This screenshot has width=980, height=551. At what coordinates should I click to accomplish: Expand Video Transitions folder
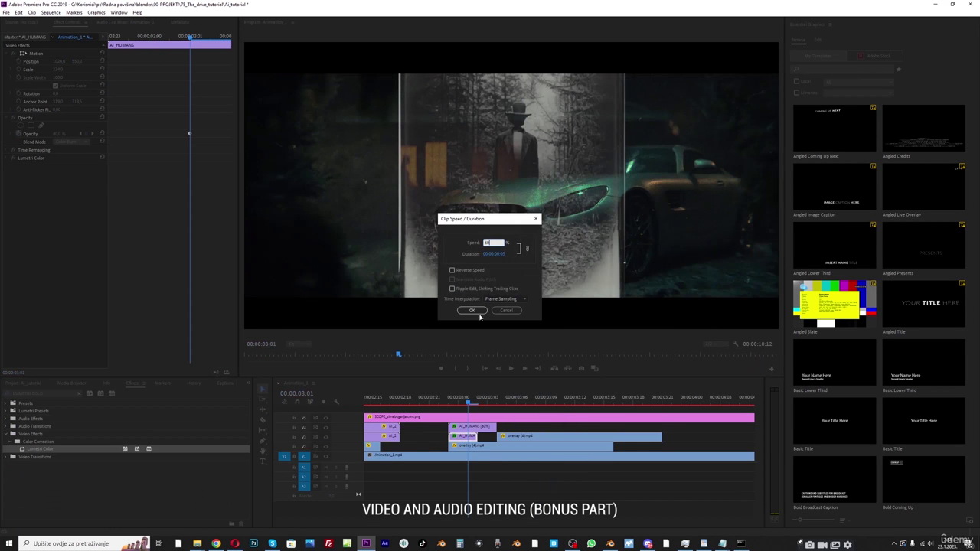coord(6,457)
